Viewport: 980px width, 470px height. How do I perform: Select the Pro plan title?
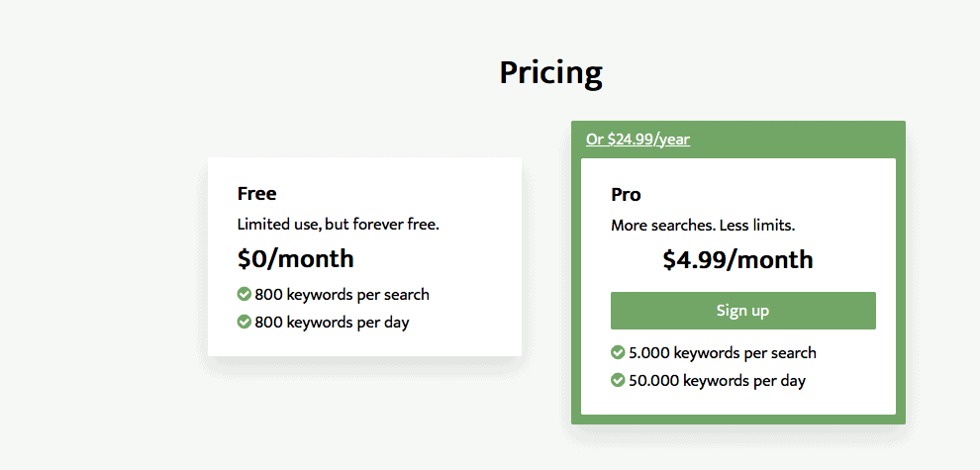click(x=626, y=195)
